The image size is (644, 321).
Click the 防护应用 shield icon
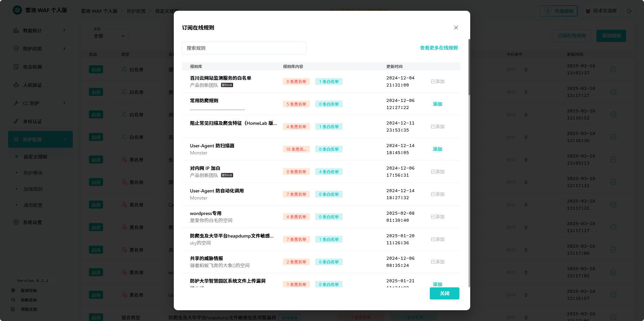[16, 48]
